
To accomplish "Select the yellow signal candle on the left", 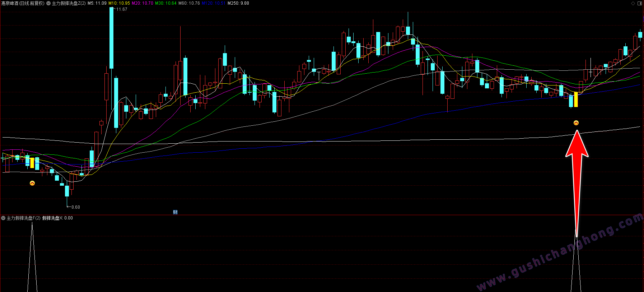I will (32, 163).
